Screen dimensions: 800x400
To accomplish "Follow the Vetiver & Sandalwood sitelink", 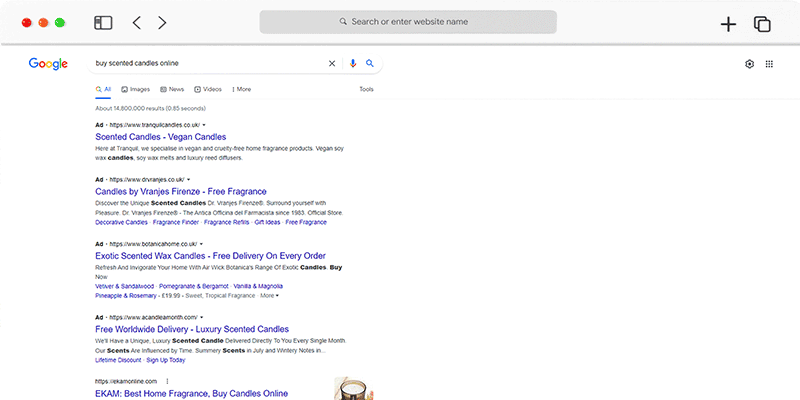I will point(124,286).
